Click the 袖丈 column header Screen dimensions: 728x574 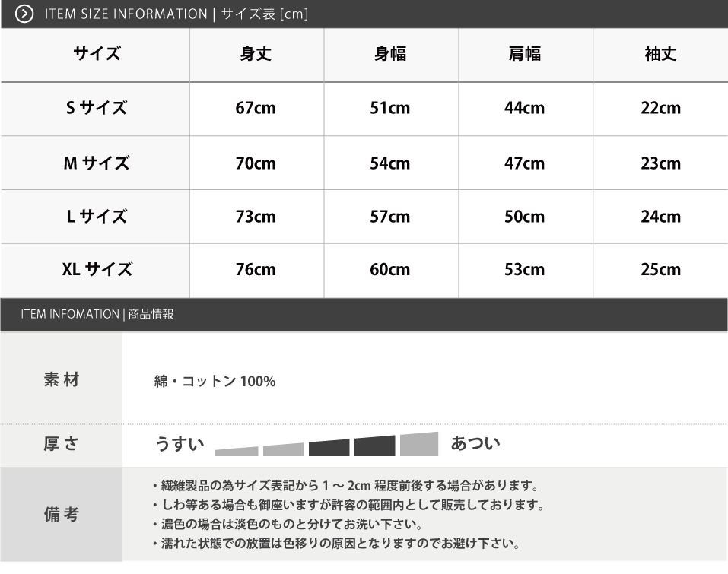660,54
